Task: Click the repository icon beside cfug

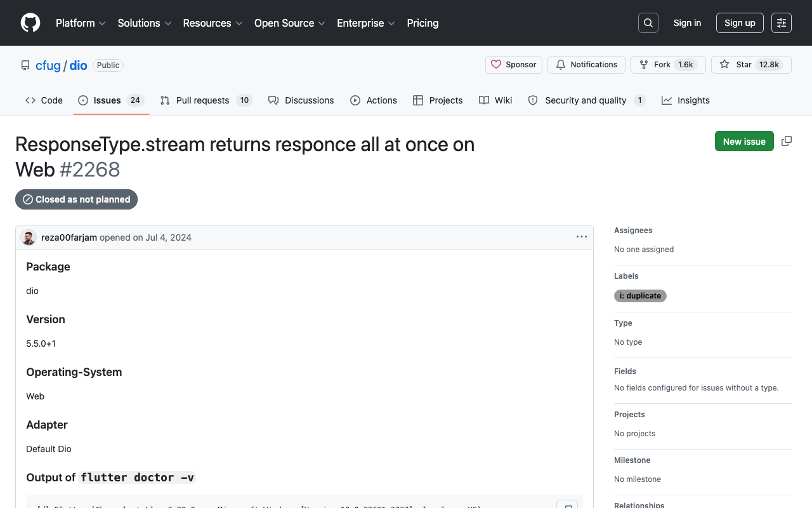Action: point(25,65)
